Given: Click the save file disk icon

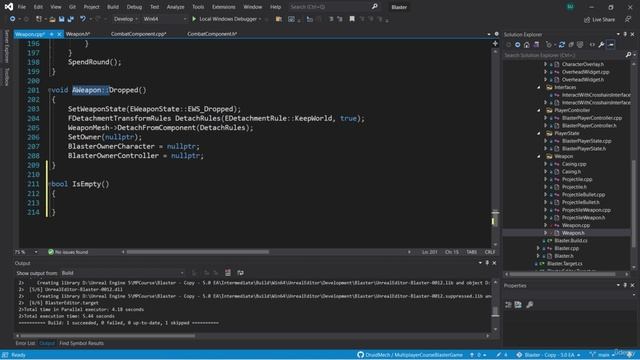Looking at the screenshot, I should click(61, 19).
